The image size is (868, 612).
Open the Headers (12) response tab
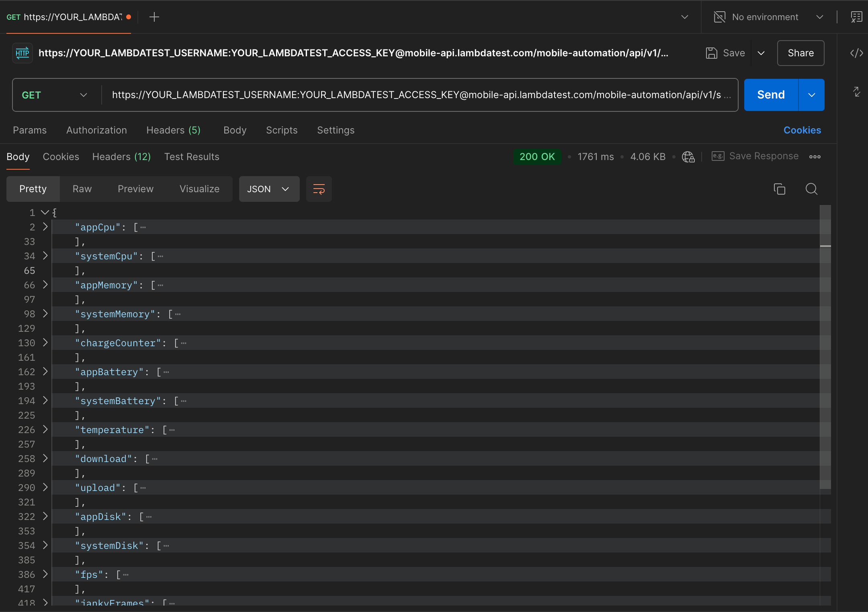tap(121, 156)
